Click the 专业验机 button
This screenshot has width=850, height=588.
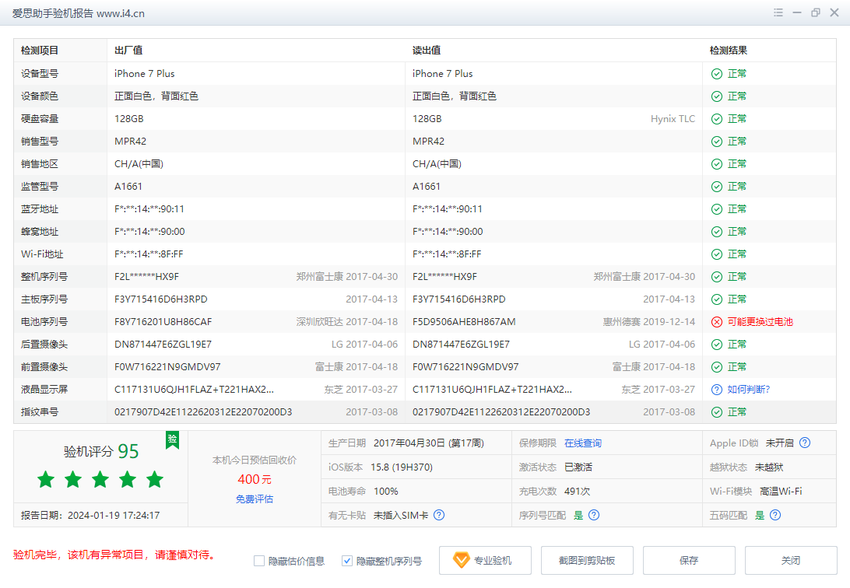485,560
